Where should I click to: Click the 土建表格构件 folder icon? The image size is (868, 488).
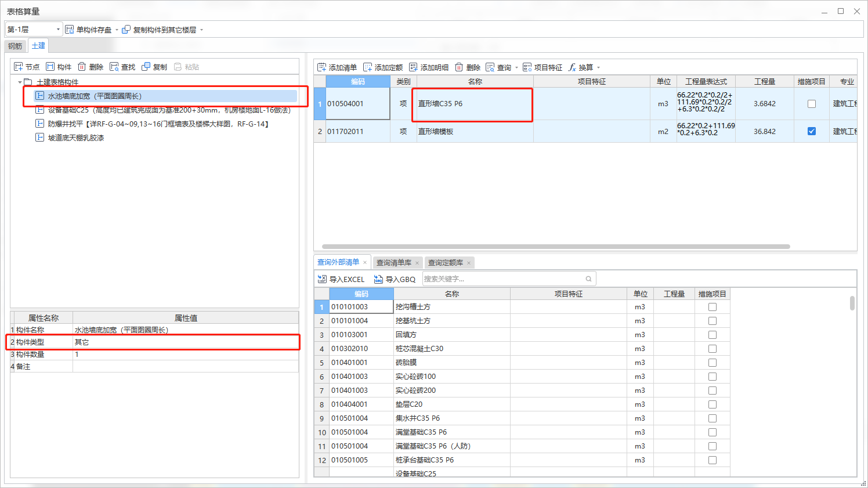coord(28,82)
